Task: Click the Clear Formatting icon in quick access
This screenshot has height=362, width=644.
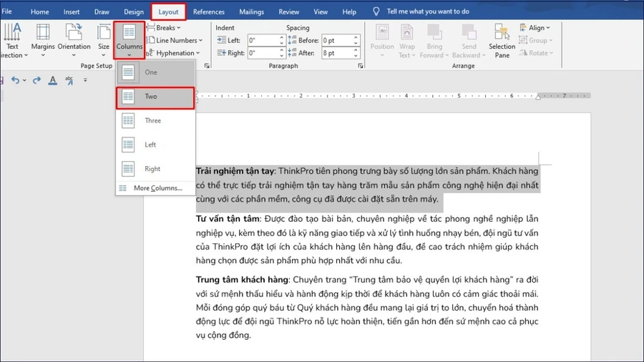Action: pyautogui.click(x=69, y=80)
